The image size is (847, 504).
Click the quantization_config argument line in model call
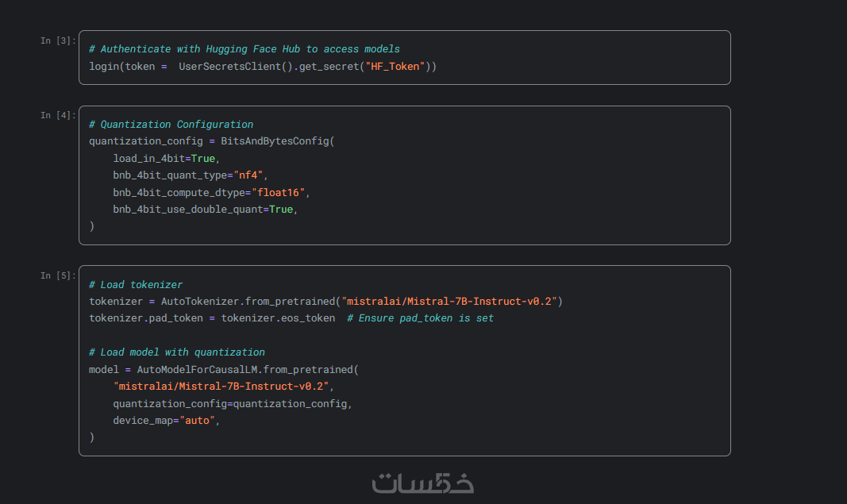pyautogui.click(x=232, y=403)
